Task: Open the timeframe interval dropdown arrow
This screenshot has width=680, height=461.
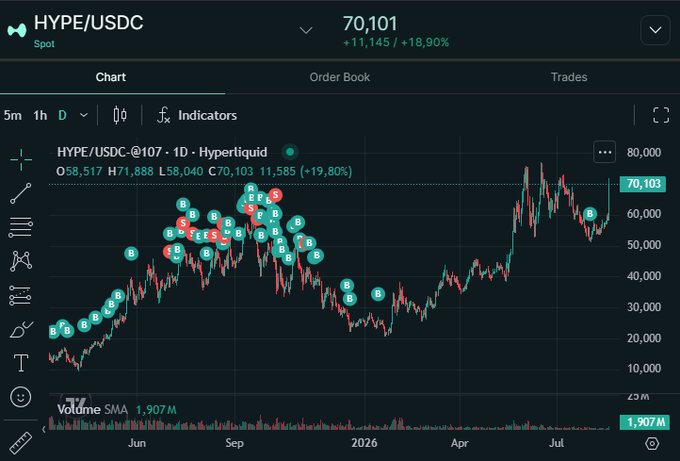Action: [x=84, y=115]
